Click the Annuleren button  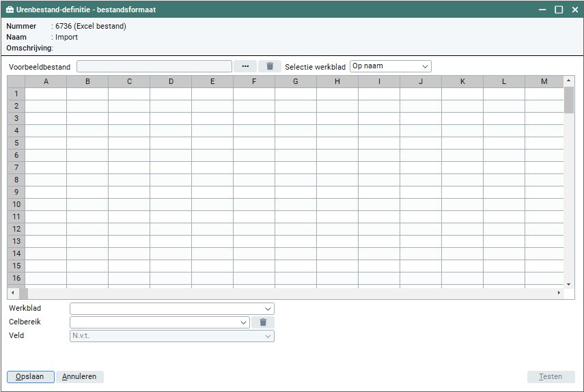tap(80, 377)
